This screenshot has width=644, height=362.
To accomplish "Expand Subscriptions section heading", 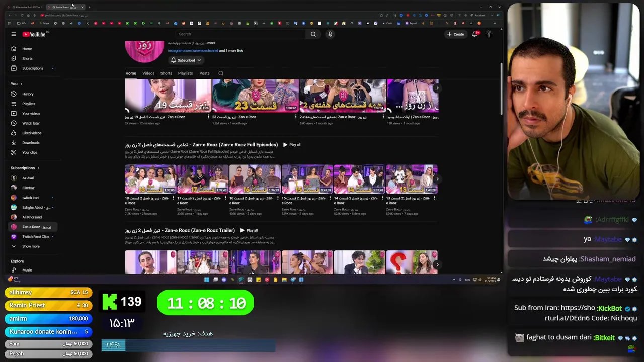I will [x=25, y=168].
